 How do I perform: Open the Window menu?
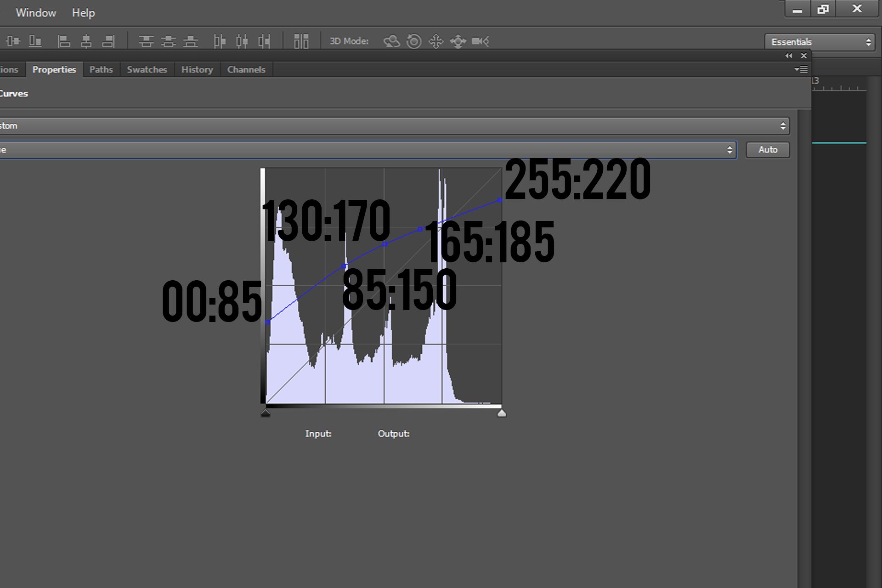click(36, 13)
